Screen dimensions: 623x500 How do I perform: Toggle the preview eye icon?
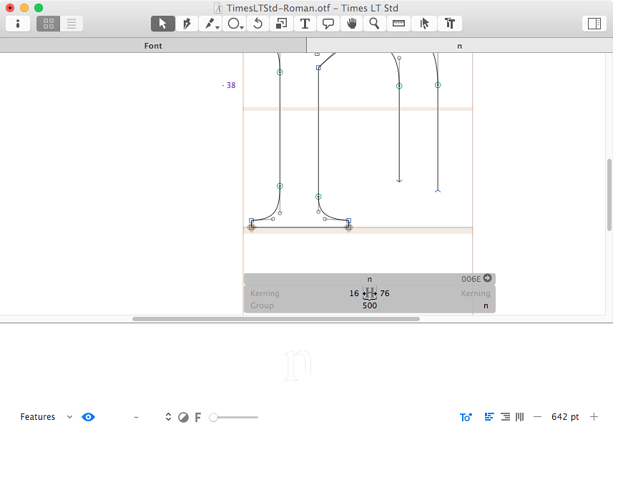click(88, 417)
